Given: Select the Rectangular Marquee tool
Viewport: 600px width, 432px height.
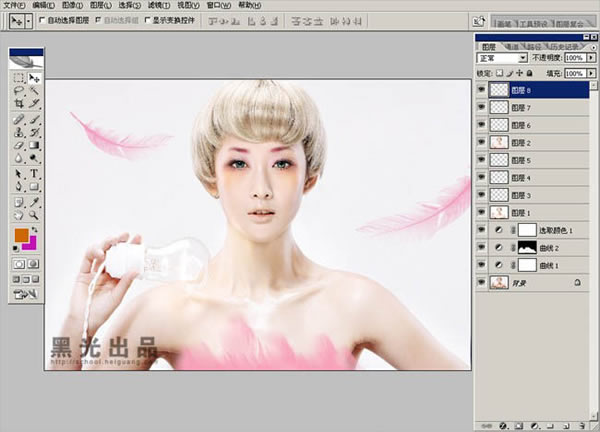Looking at the screenshot, I should click(x=18, y=78).
